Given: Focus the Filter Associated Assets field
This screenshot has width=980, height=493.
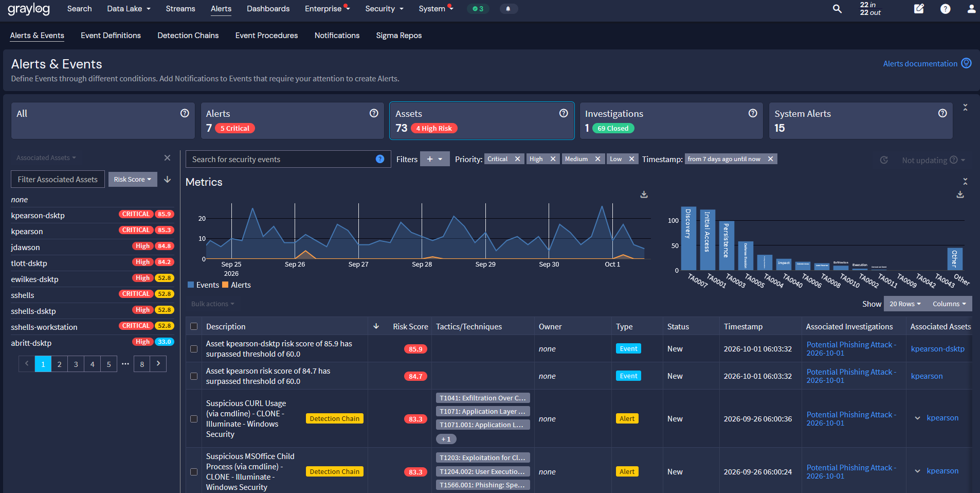Looking at the screenshot, I should click(x=58, y=180).
